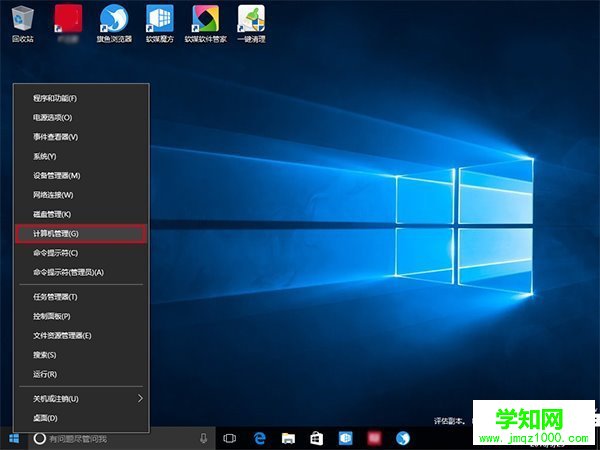The height and width of the screenshot is (450, 600).
Task: Open 事件查看器(V) from the menu
Action: (x=81, y=137)
